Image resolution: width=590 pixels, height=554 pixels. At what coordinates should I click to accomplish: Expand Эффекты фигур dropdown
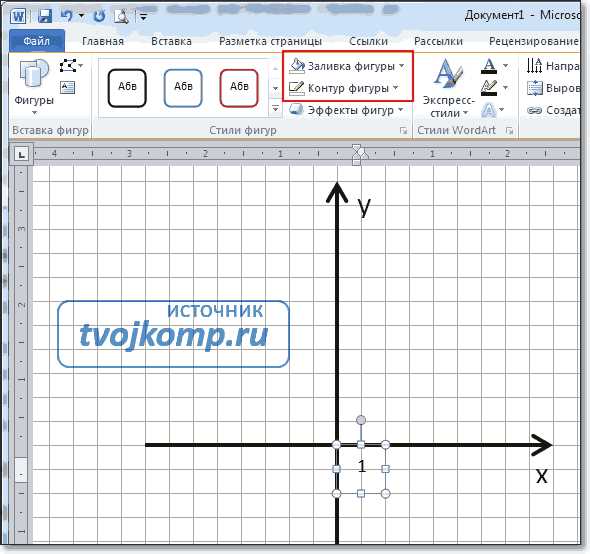point(346,110)
